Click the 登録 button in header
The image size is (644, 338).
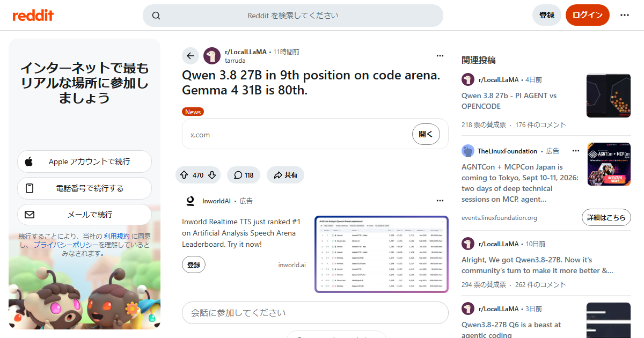tap(547, 15)
